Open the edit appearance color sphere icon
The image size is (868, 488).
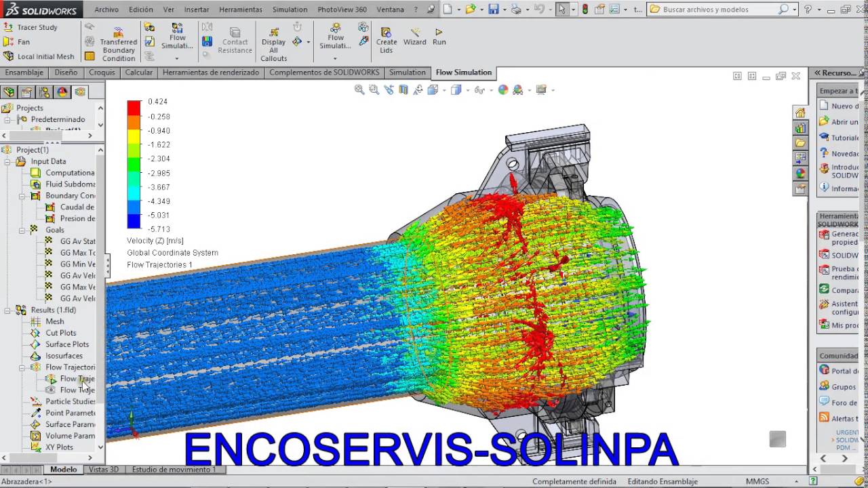pos(503,89)
